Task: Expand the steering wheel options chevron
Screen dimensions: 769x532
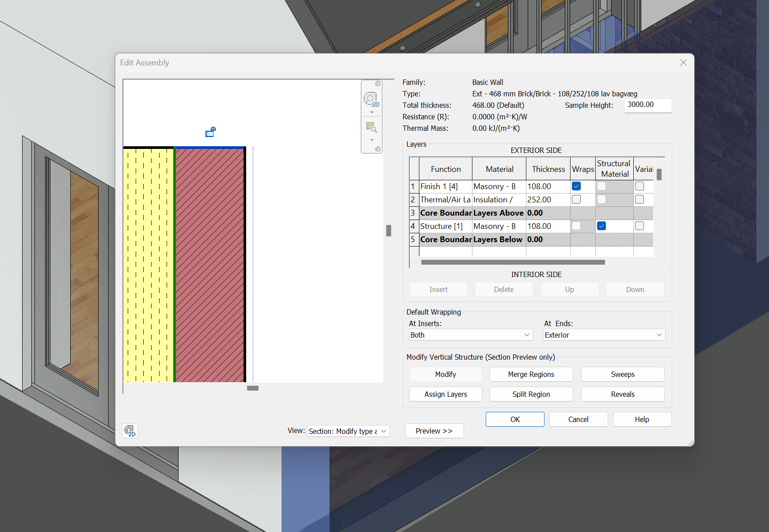Action: pyautogui.click(x=372, y=112)
